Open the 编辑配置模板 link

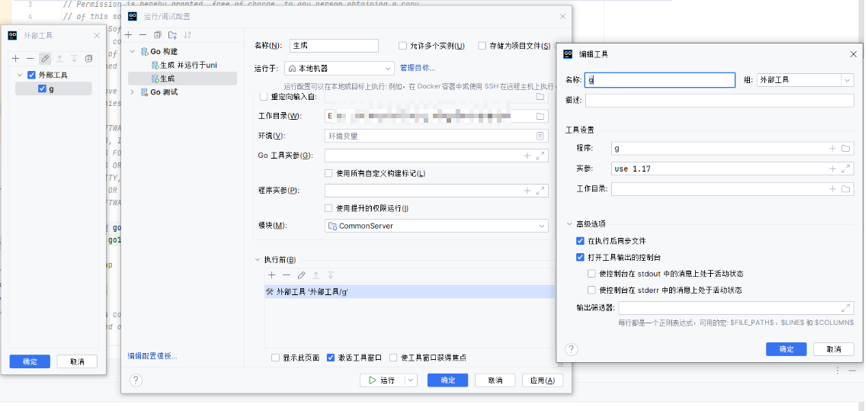coord(152,356)
